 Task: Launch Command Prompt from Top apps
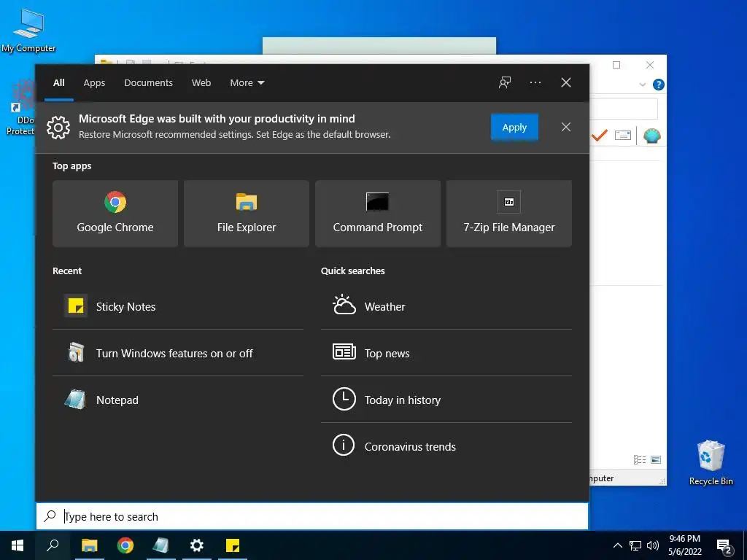378,214
